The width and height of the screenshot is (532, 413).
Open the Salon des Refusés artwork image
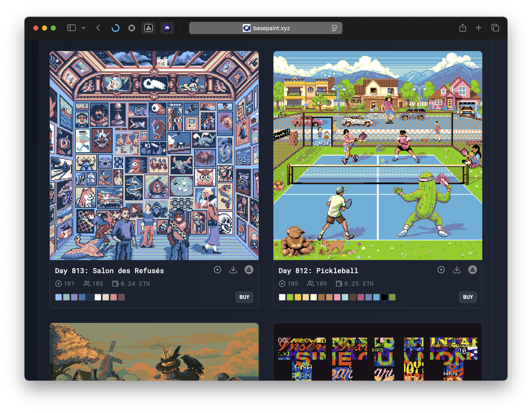pos(154,156)
